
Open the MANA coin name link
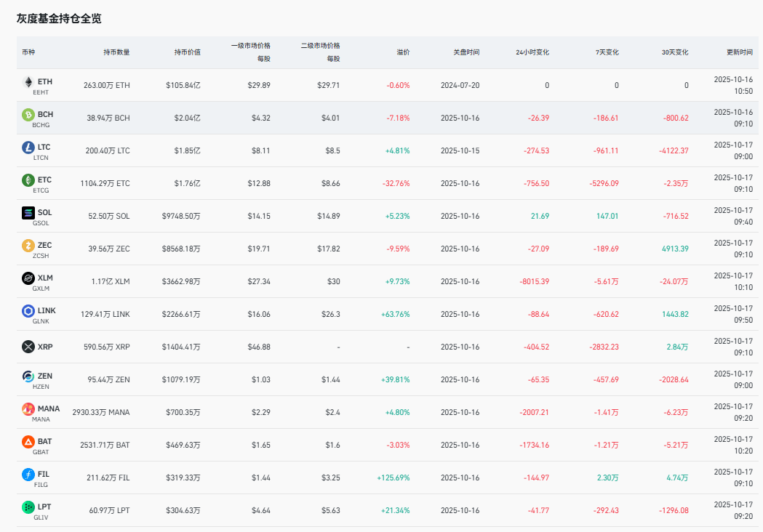pos(49,408)
